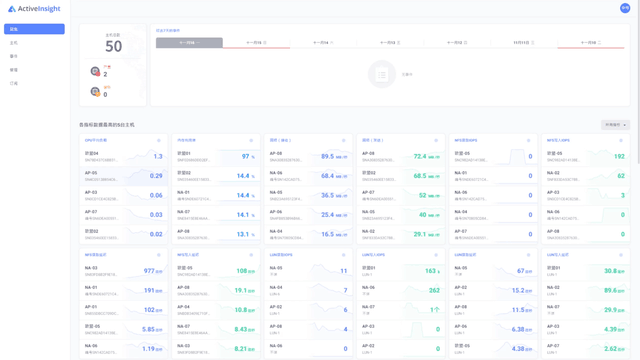The width and height of the screenshot is (640, 360).
Task: Click the critical hosts icon showing 2
Action: 95,71
